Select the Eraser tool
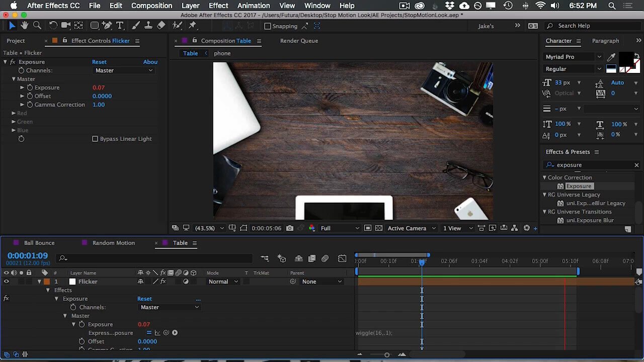This screenshot has width=644, height=362. [x=161, y=26]
